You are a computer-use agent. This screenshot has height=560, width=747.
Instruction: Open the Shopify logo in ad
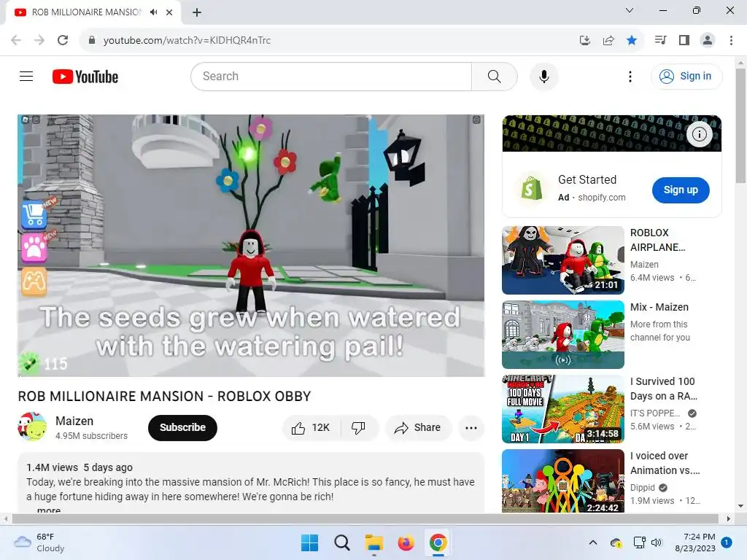coord(532,188)
